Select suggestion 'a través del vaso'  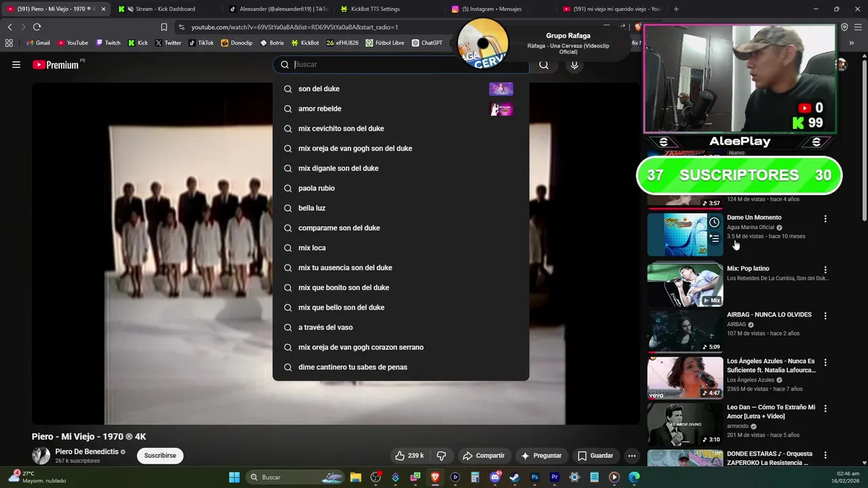coord(401,327)
